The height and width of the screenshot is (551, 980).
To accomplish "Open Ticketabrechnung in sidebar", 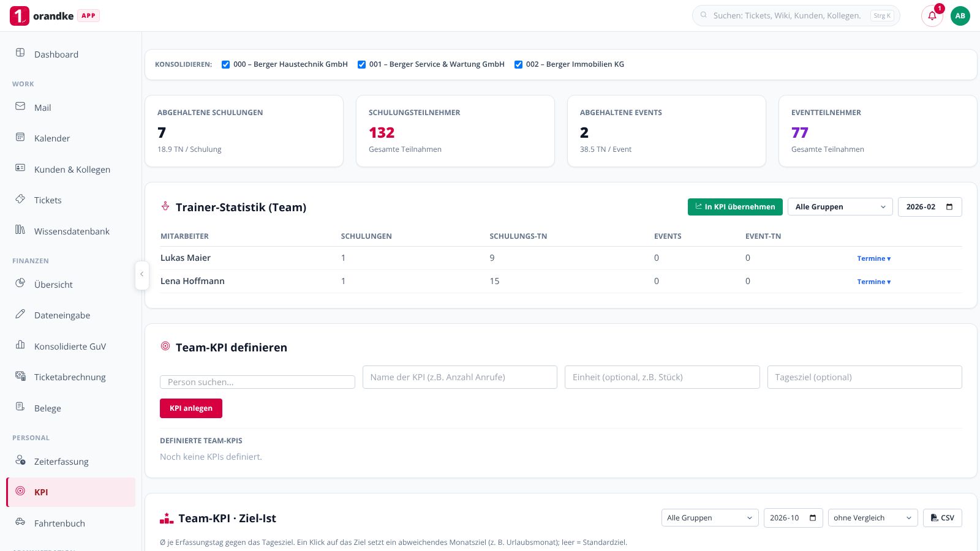I will click(x=70, y=377).
